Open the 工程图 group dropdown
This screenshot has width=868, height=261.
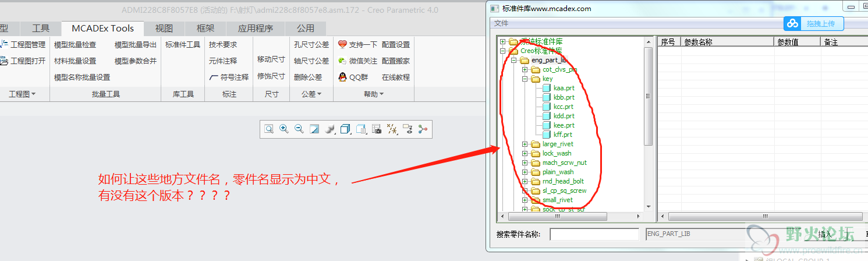[x=23, y=94]
